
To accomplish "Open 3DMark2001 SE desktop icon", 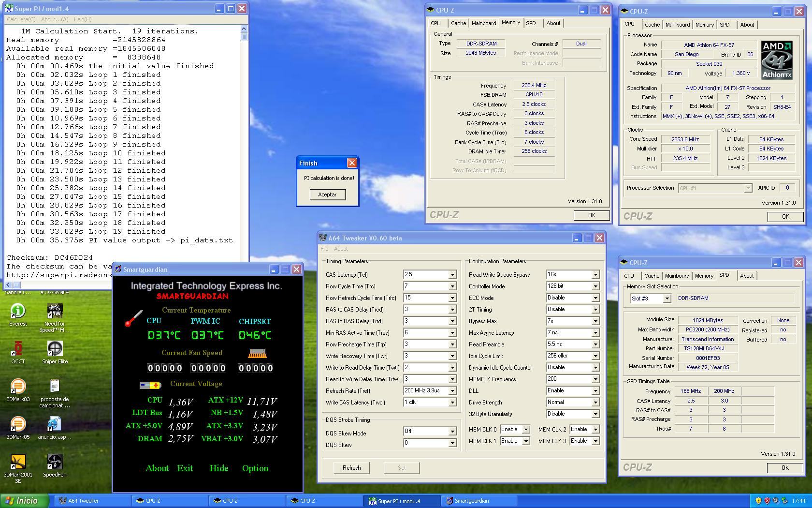I will (18, 462).
